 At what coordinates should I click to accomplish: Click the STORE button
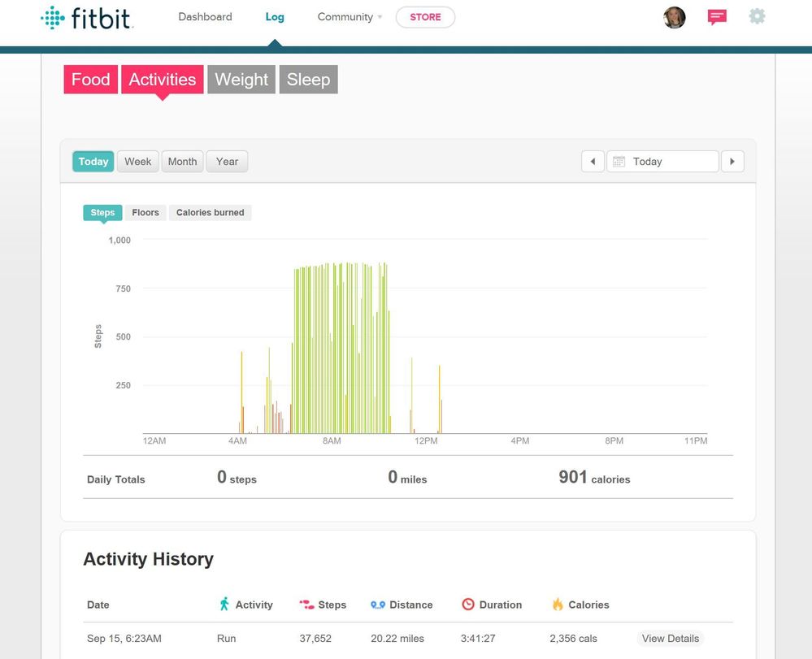[x=425, y=17]
